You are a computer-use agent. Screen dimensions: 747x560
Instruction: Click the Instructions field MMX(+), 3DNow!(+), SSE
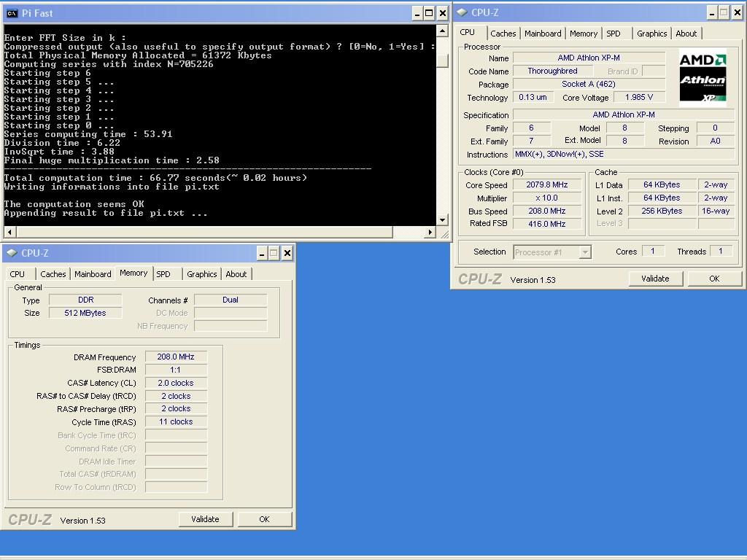click(624, 155)
